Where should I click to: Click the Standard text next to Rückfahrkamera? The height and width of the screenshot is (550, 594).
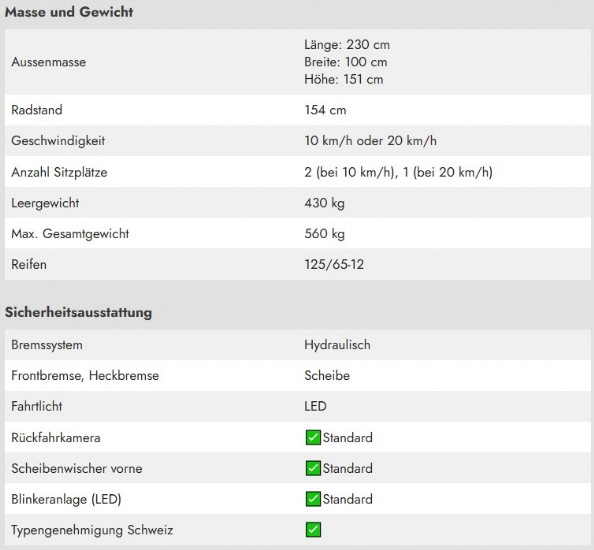[x=347, y=438]
